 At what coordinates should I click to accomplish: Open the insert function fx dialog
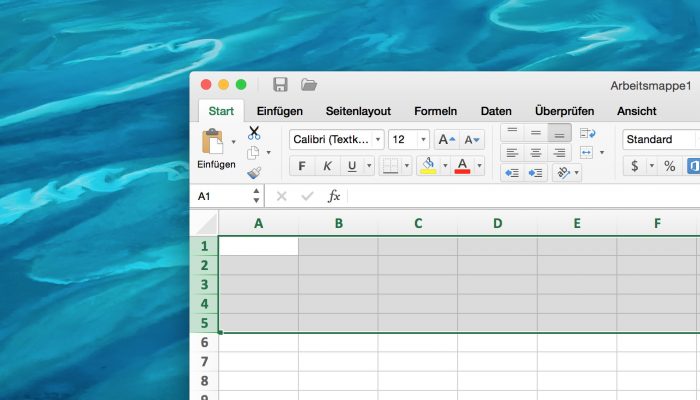click(x=334, y=196)
